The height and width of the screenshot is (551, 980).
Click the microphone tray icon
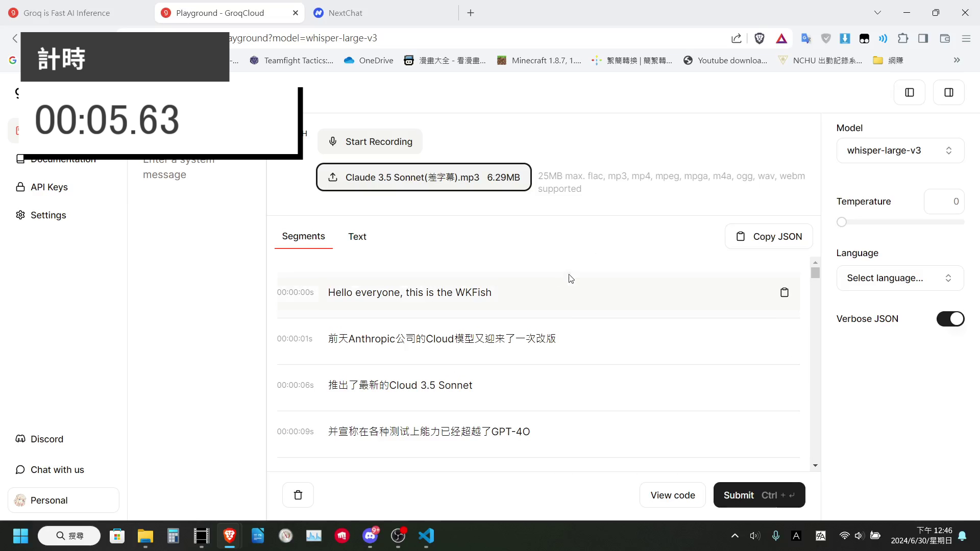776,536
